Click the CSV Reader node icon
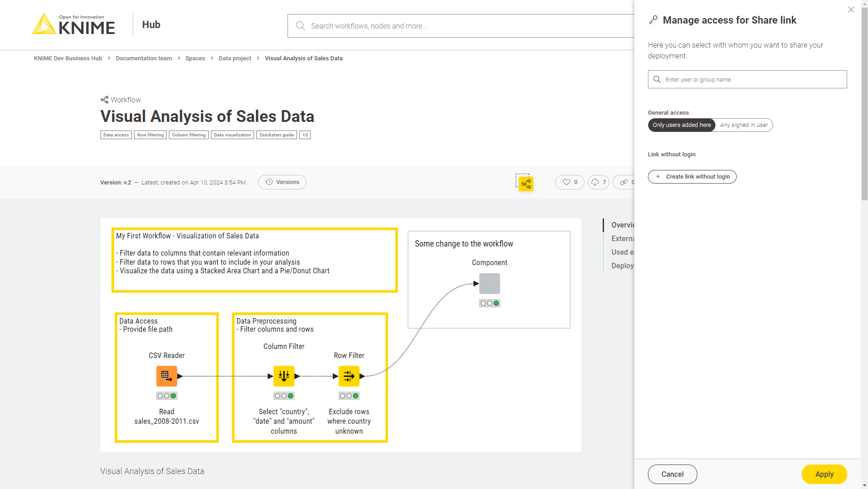This screenshot has width=868, height=489. (x=167, y=376)
